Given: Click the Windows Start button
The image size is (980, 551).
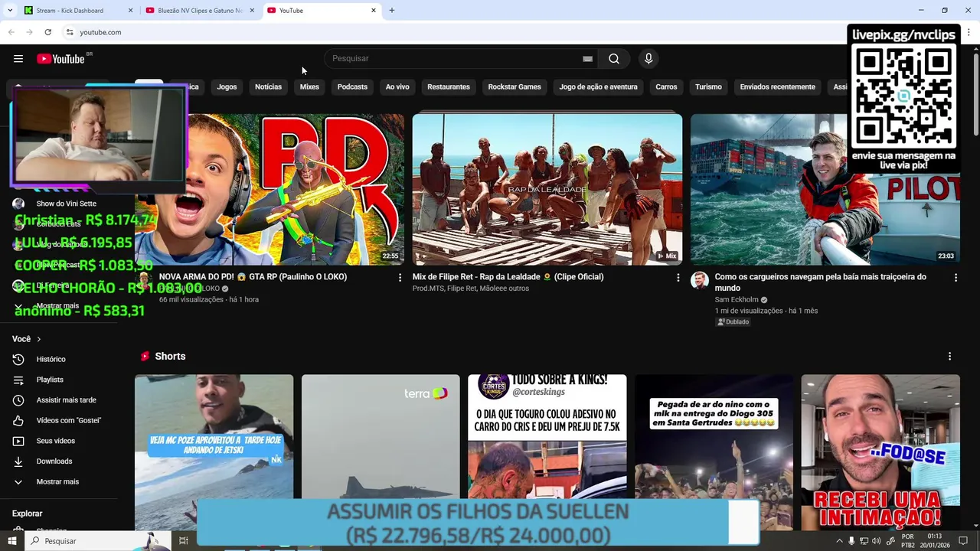Looking at the screenshot, I should tap(11, 541).
